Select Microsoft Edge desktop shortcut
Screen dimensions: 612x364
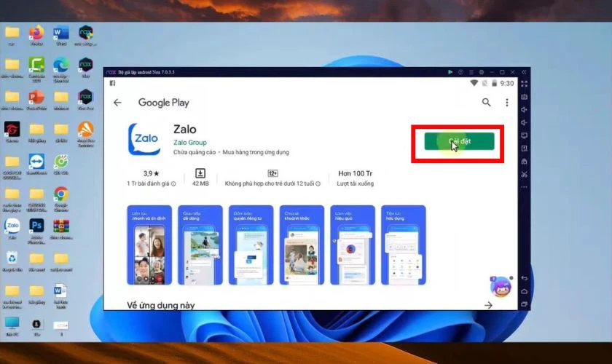pyautogui.click(x=61, y=69)
